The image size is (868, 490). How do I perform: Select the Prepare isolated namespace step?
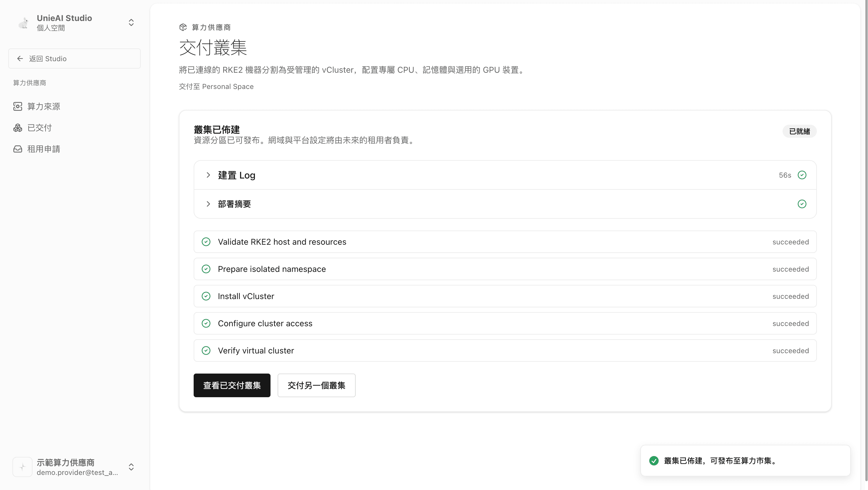pyautogui.click(x=505, y=269)
